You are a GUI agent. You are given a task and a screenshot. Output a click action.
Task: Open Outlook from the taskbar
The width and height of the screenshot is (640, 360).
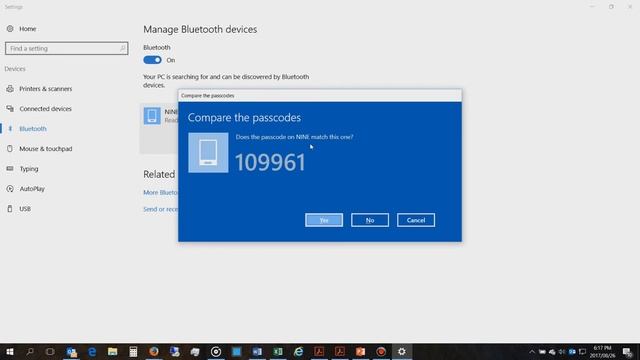[x=71, y=351]
